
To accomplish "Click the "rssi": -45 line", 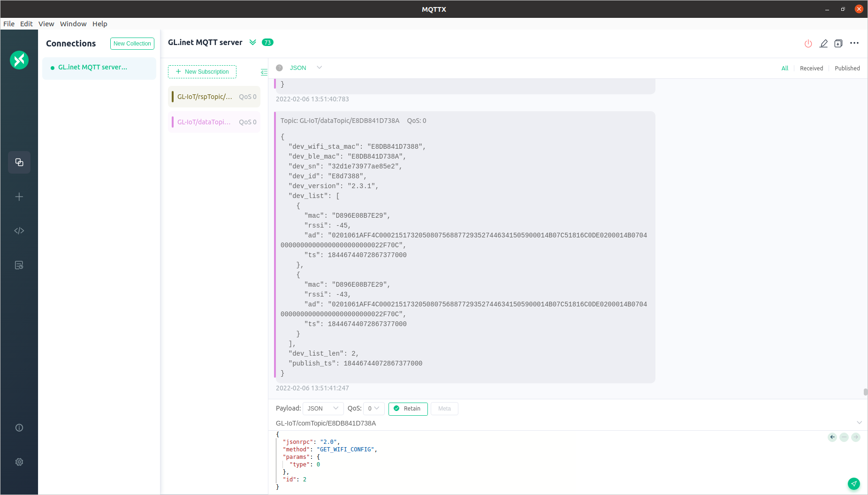I will tap(327, 226).
